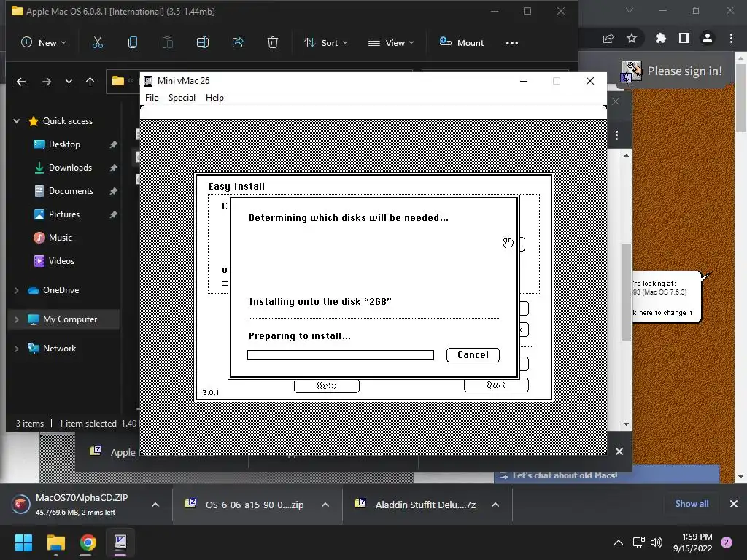
Task: Open the Special menu in Mini vMac
Action: point(182,98)
